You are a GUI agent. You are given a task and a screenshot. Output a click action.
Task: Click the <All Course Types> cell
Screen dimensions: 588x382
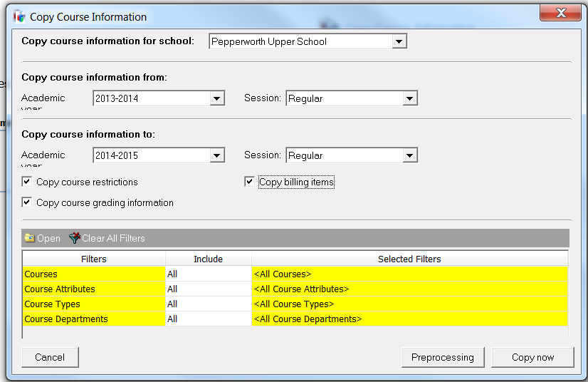(x=409, y=304)
